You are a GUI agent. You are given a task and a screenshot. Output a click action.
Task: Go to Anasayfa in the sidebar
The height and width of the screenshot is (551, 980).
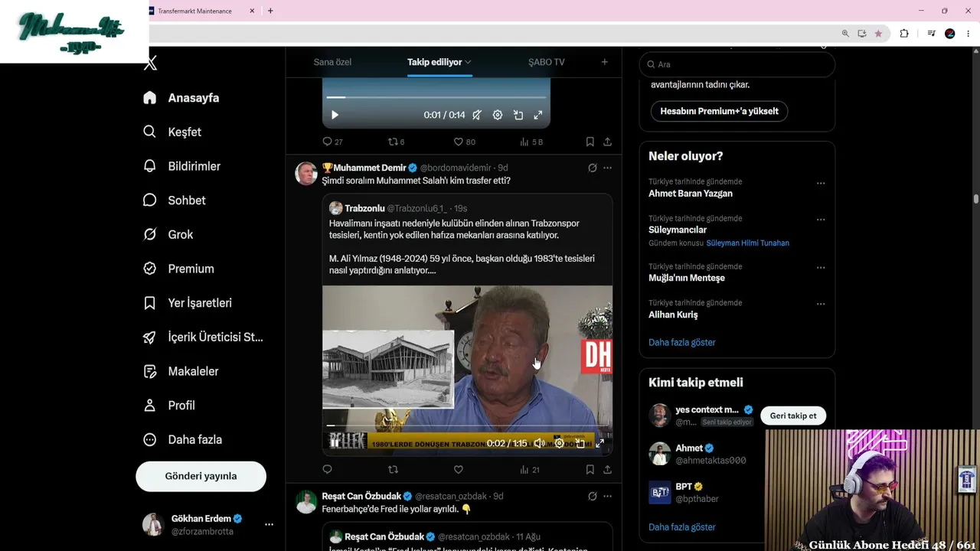click(x=181, y=98)
